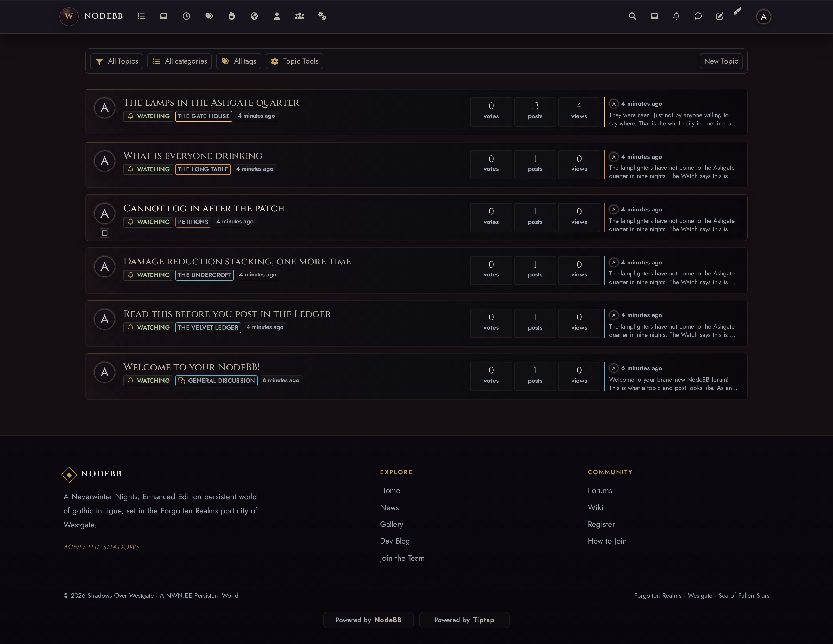Image resolution: width=833 pixels, height=644 pixels.
Task: Toggle Watching badge on Damage reduction topic
Action: 148,275
